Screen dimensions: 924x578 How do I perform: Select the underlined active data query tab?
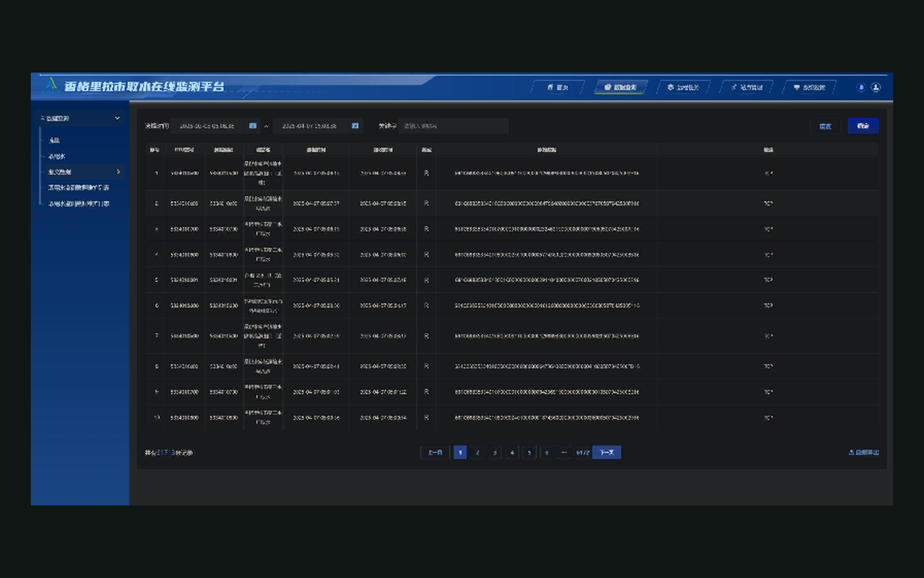click(x=620, y=87)
